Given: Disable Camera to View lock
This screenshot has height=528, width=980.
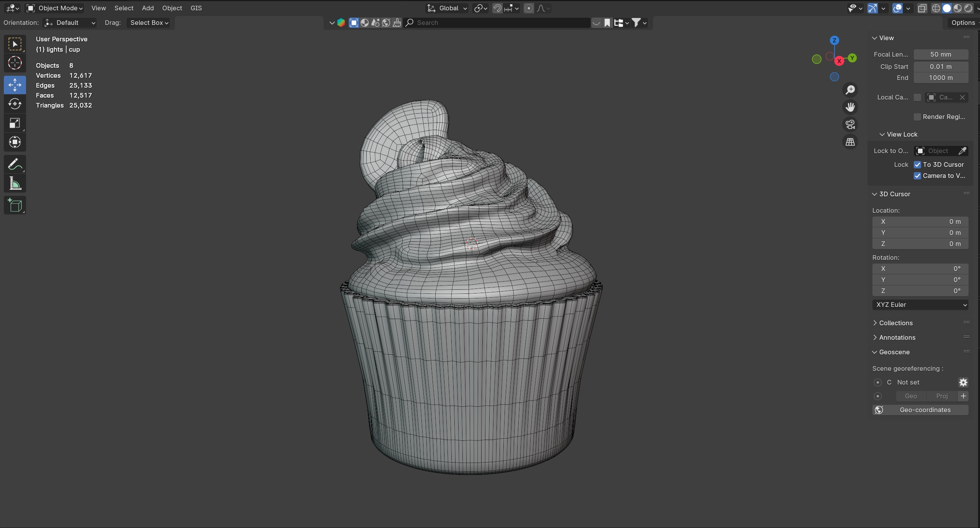Looking at the screenshot, I should point(918,176).
